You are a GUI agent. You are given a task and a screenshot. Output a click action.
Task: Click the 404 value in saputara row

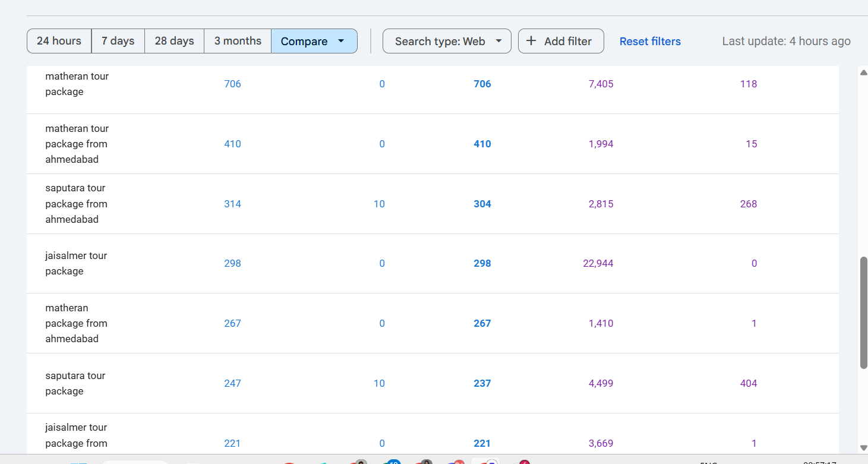tap(748, 383)
